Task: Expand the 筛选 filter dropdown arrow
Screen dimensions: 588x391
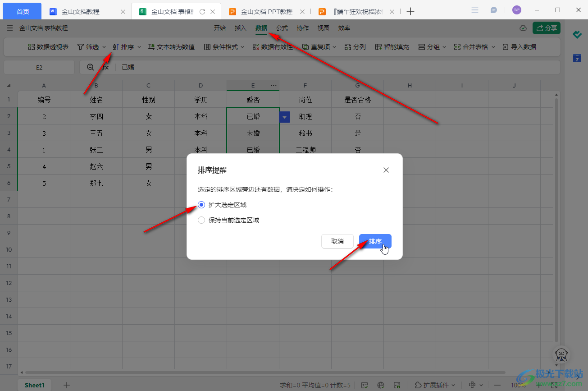Action: pos(104,47)
